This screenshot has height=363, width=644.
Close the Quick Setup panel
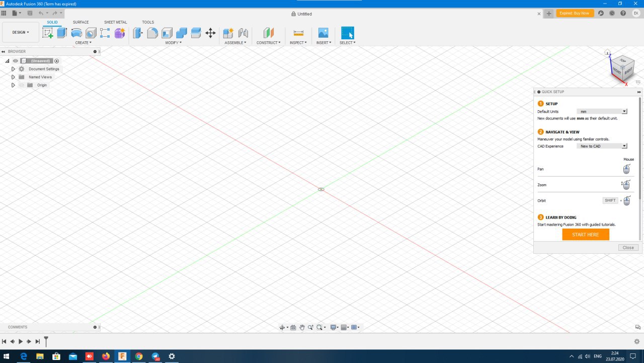point(628,248)
